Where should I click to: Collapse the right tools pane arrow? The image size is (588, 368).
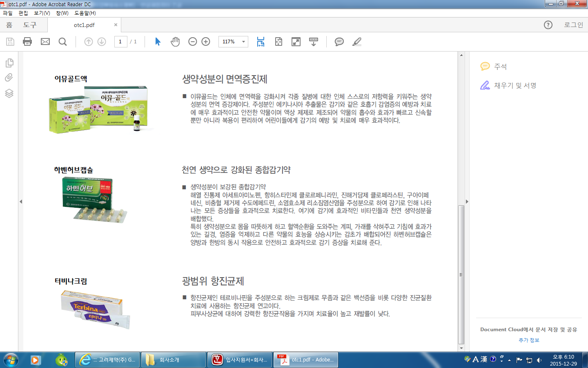click(x=467, y=202)
